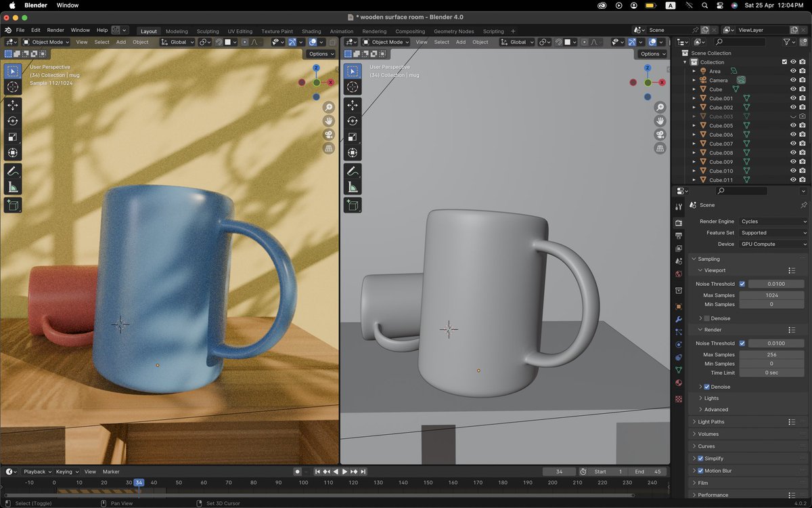The width and height of the screenshot is (812, 508).
Task: Click the Viewport Max Samples field
Action: 772,295
